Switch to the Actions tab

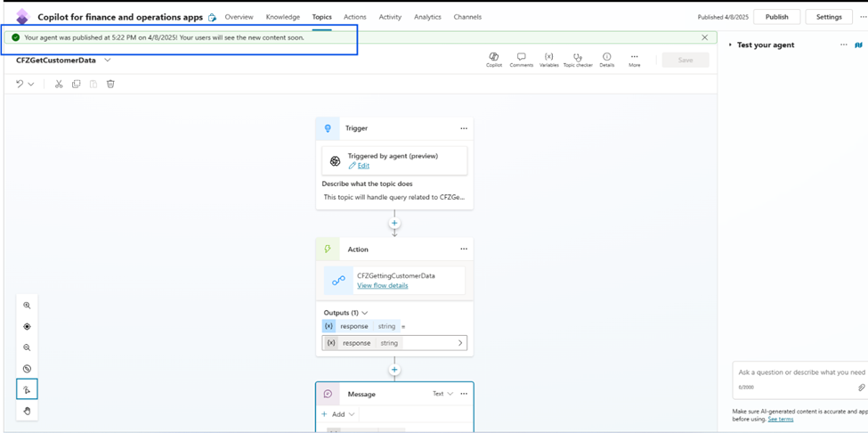point(355,17)
